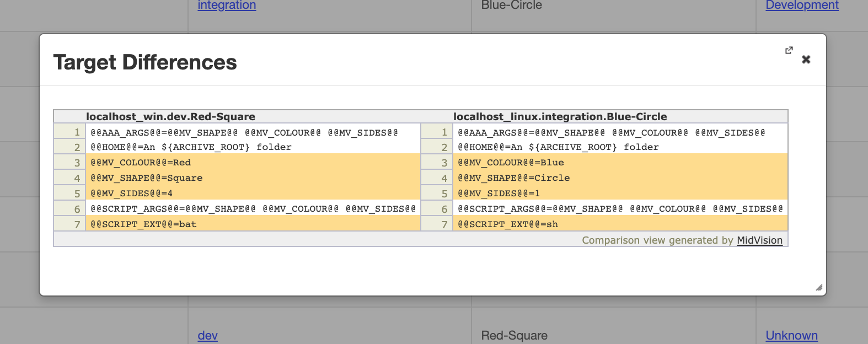The height and width of the screenshot is (344, 868).
Task: Grab the dialog resize handle
Action: 819,288
